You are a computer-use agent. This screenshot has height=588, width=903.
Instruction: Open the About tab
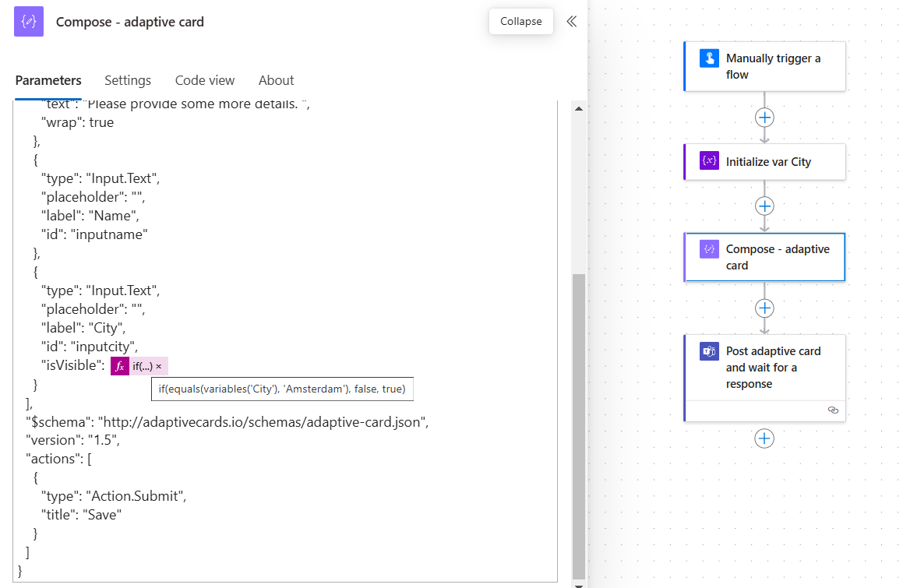pyautogui.click(x=276, y=80)
